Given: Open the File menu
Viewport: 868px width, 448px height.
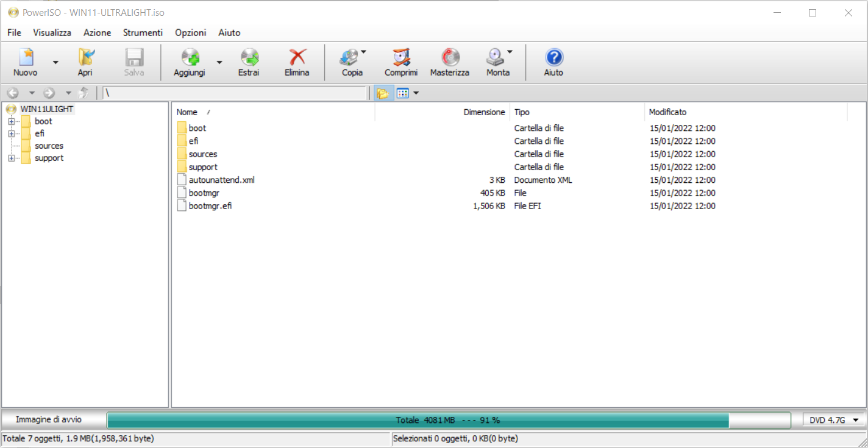Looking at the screenshot, I should click(14, 32).
